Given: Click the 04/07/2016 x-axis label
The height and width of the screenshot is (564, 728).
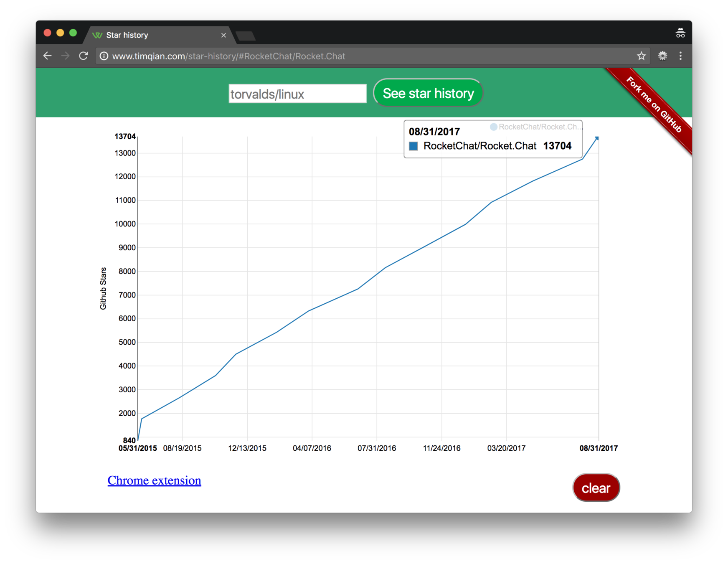Looking at the screenshot, I should click(312, 448).
